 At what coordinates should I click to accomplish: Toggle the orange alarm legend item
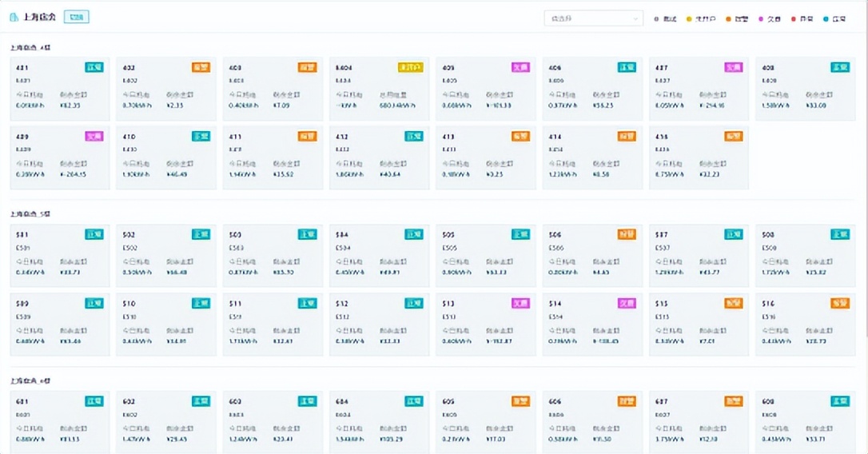pyautogui.click(x=735, y=18)
